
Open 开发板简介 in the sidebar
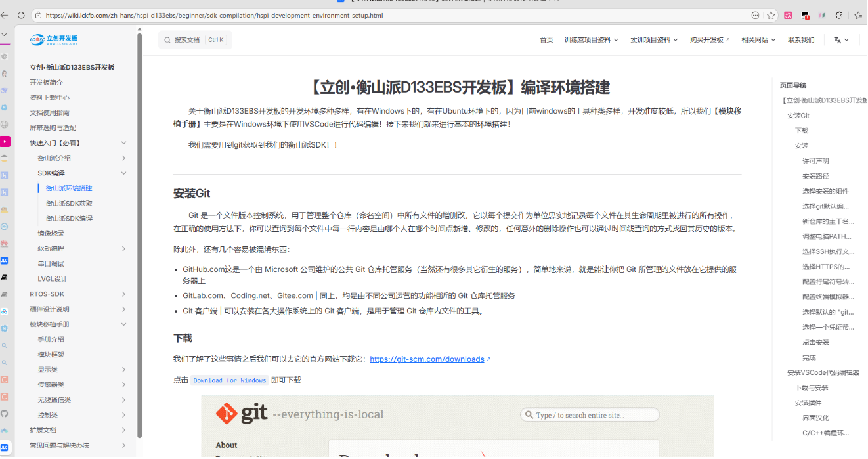pos(46,83)
